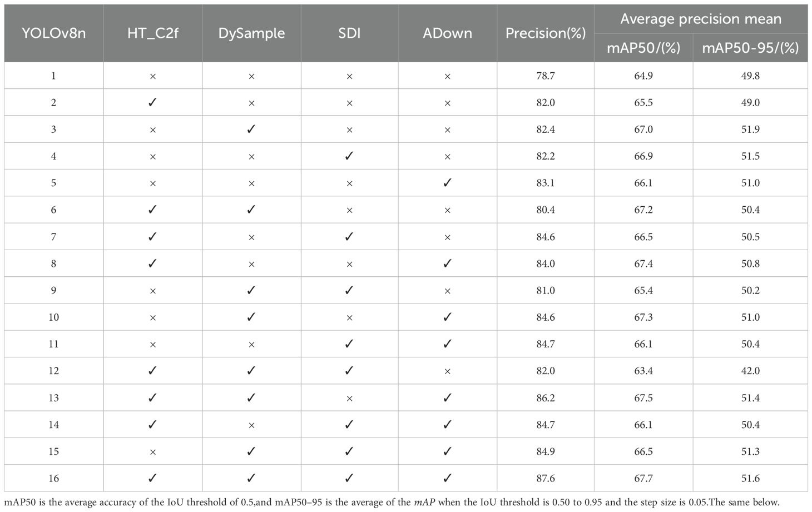Click the ADown checkmark in row 16
Viewport: 812px width, 512px height.
pyautogui.click(x=447, y=478)
